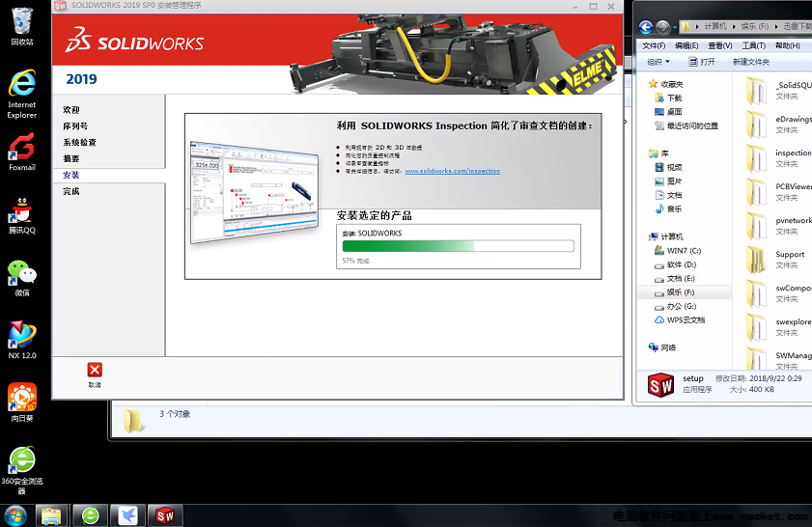Open the 文件(F) menu in Explorer
812x527 pixels.
(x=654, y=45)
